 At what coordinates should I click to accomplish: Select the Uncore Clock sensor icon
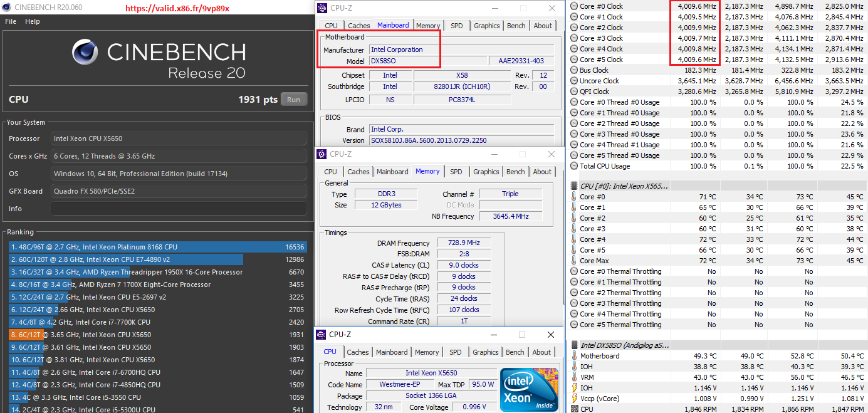pyautogui.click(x=574, y=81)
